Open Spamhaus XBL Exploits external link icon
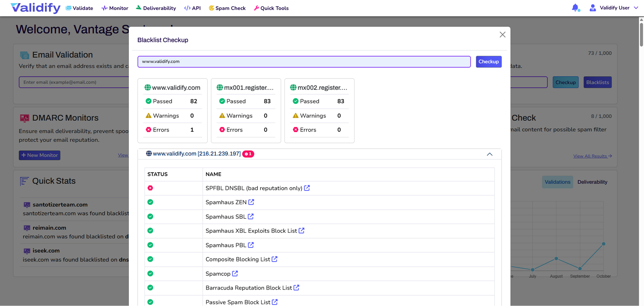644x306 pixels. tap(301, 231)
